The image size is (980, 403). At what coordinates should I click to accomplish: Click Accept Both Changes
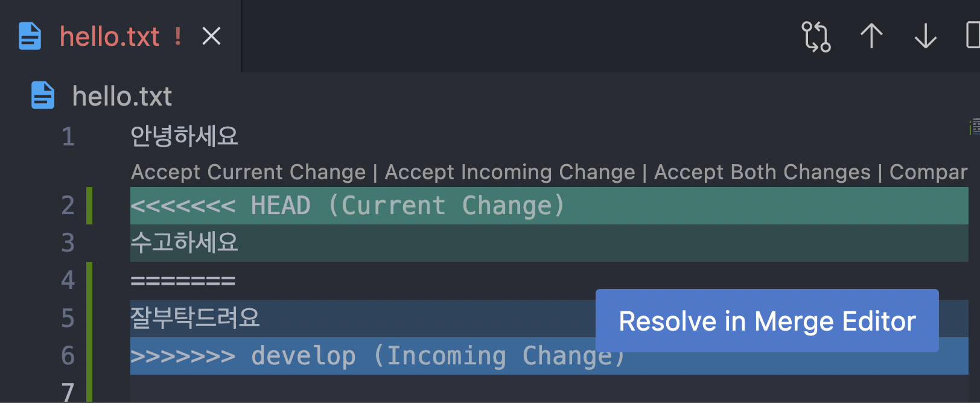(x=763, y=172)
